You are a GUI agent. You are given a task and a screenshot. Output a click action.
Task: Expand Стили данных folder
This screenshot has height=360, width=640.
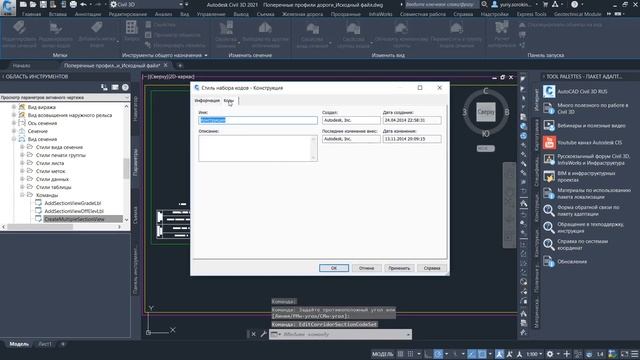[22, 179]
